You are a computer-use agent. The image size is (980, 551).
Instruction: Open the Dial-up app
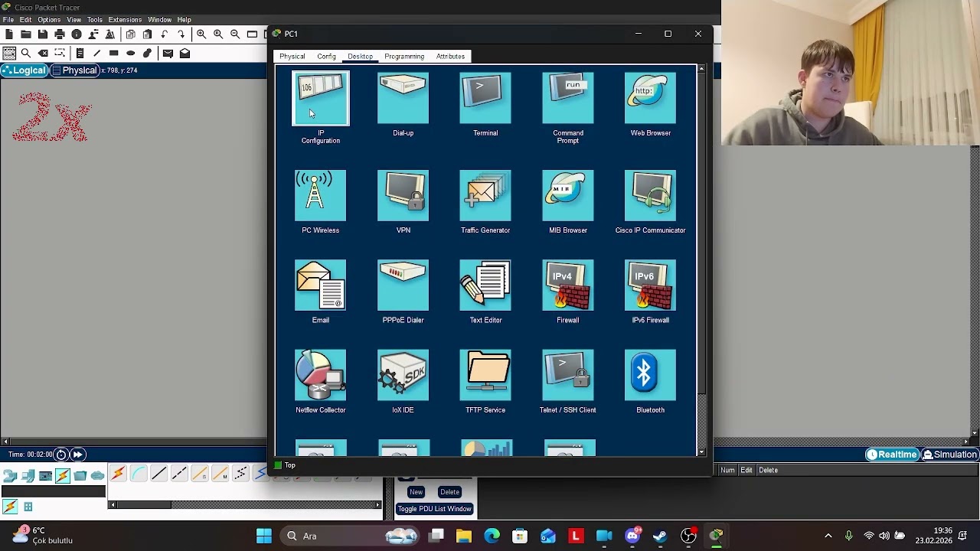point(403,99)
